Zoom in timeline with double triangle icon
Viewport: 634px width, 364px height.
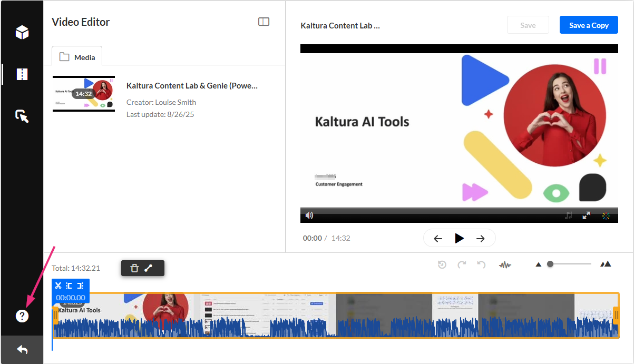[x=606, y=264]
